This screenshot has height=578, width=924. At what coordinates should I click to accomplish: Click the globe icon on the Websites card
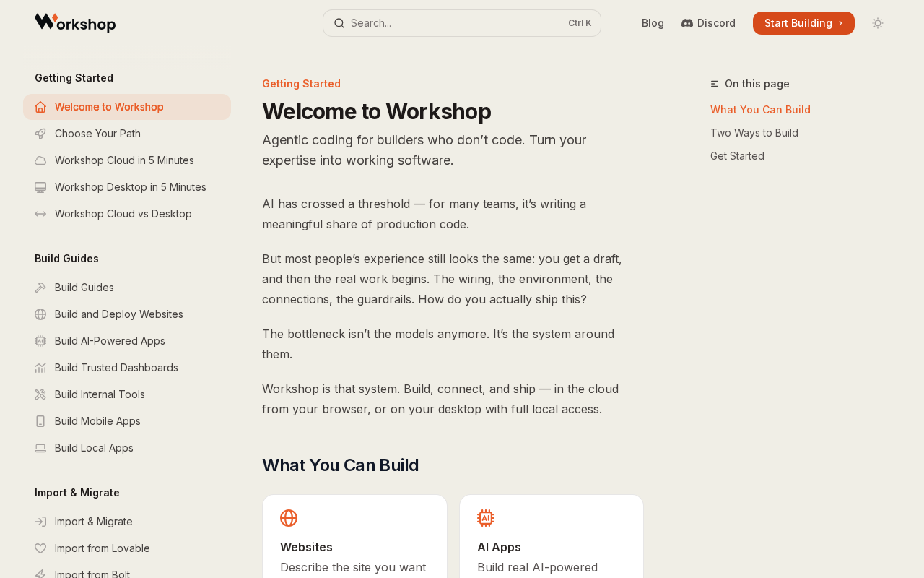tap(289, 518)
